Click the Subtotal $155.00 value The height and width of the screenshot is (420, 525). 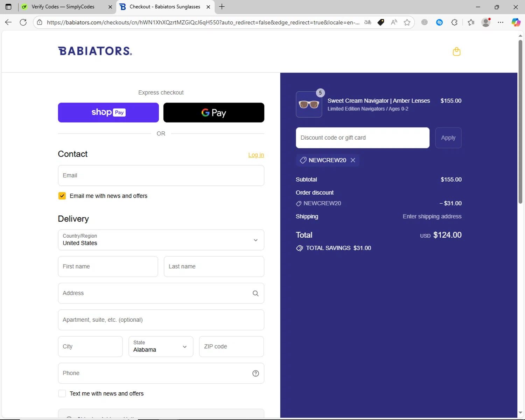(451, 180)
